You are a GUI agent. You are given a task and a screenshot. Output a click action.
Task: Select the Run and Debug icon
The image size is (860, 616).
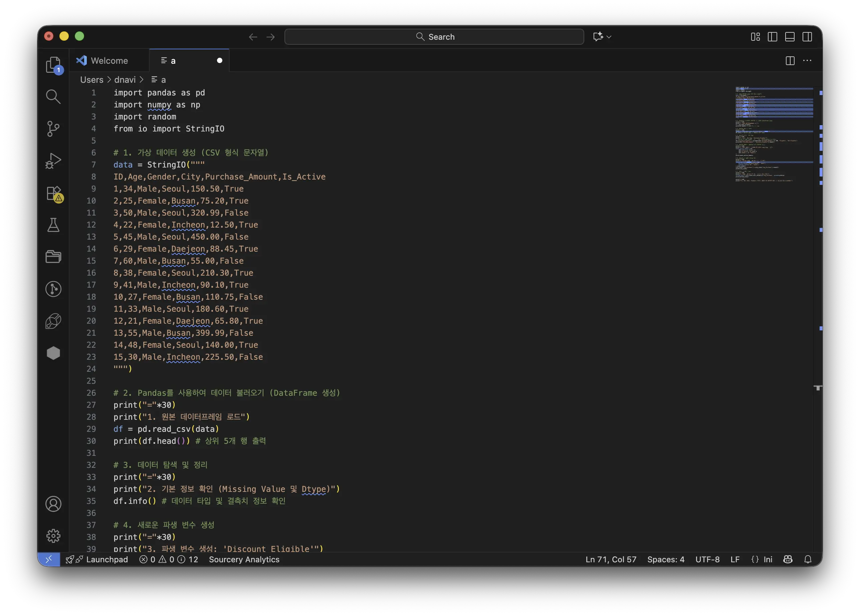53,161
